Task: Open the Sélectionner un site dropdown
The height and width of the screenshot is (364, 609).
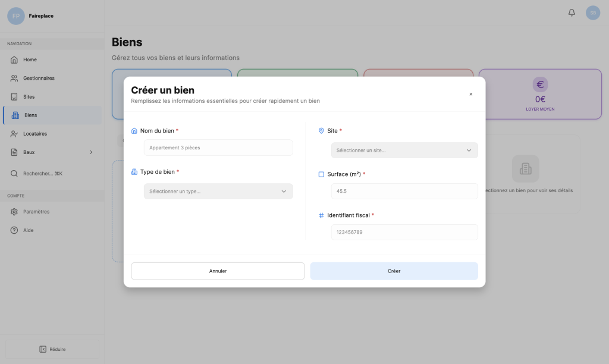Action: click(x=404, y=150)
